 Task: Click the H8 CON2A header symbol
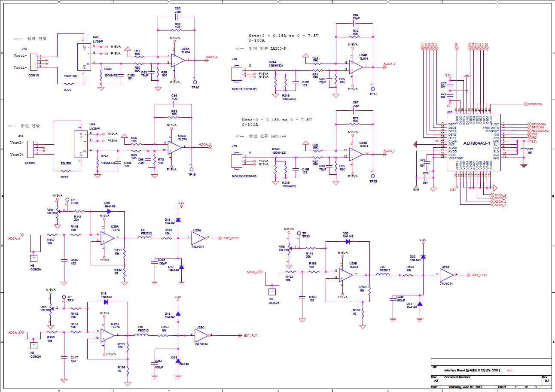pyautogui.click(x=271, y=292)
